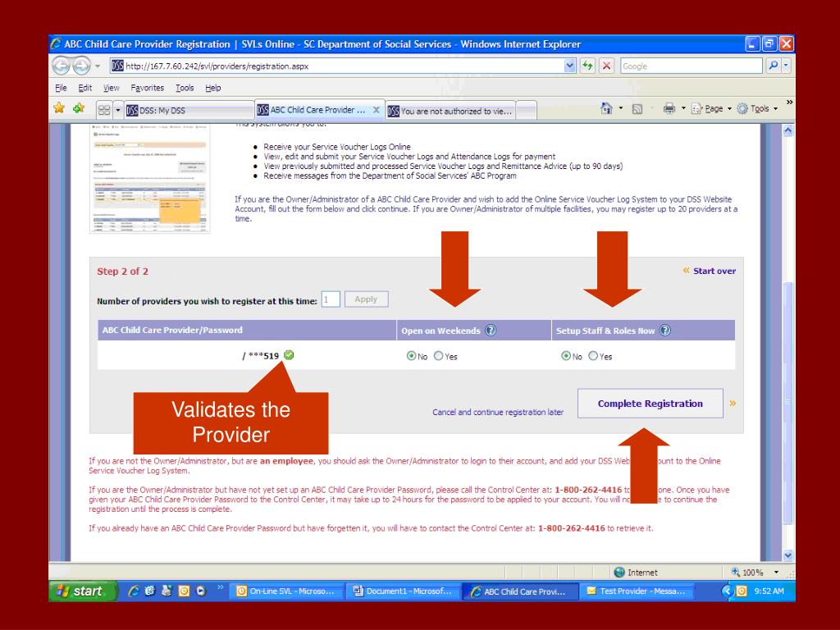The image size is (840, 630).
Task: Click the 100% zoom level control
Action: click(747, 572)
